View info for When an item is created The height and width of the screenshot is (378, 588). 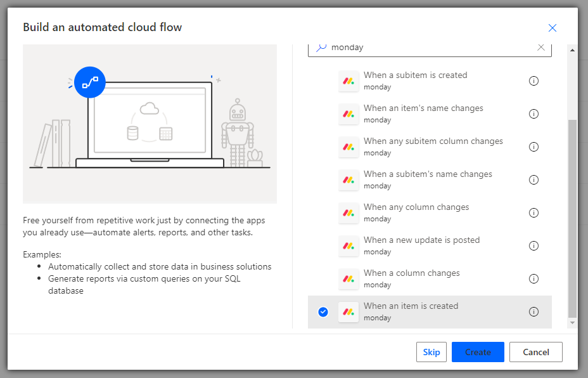[x=534, y=312]
